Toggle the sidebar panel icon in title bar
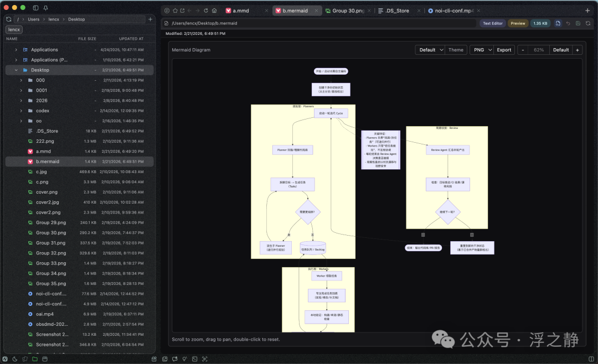This screenshot has width=598, height=364. pos(35,8)
